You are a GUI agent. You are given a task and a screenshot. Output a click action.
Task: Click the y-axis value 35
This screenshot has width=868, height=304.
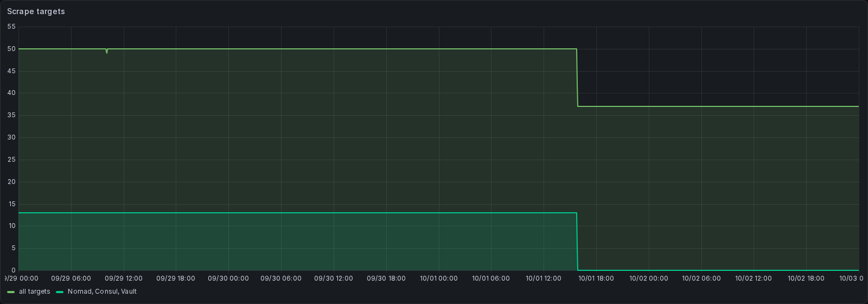12,115
